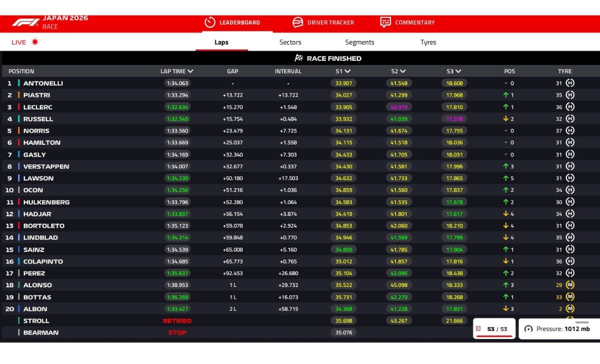Expand the S2 sector column dropdown
The image size is (600, 364).
(403, 71)
